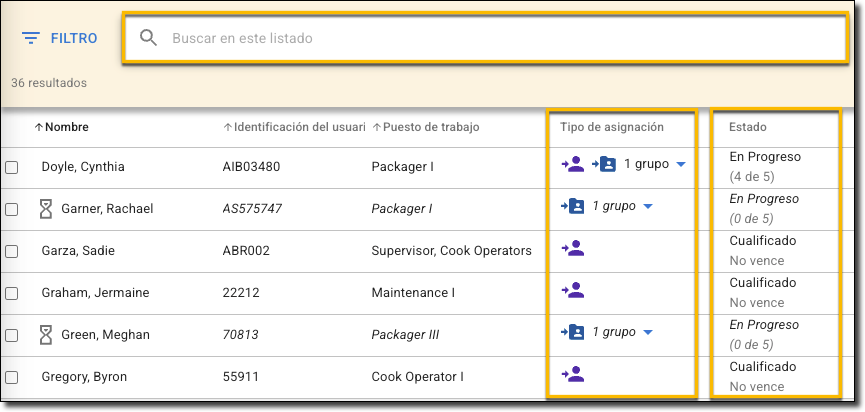
Task: Click the hourglass icon beside Green, Meghan
Action: pos(45,334)
